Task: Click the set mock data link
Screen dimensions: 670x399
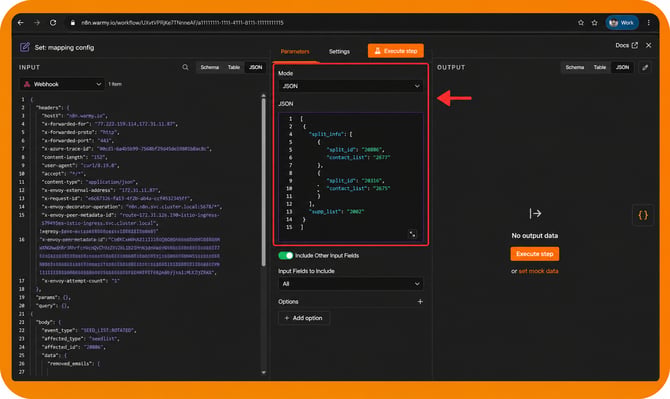Action: (x=538, y=271)
